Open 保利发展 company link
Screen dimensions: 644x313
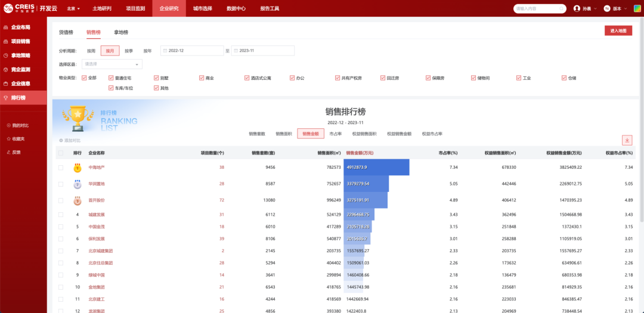pyautogui.click(x=97, y=238)
